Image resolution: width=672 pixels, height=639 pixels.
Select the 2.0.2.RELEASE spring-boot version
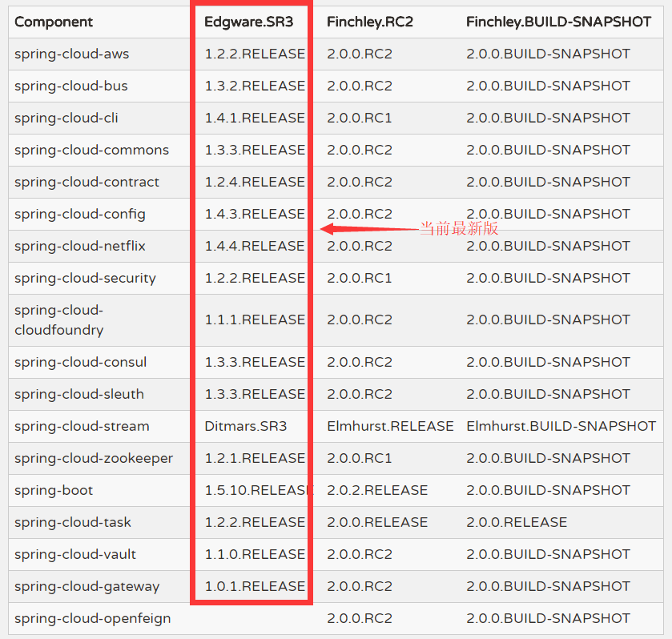(x=377, y=490)
